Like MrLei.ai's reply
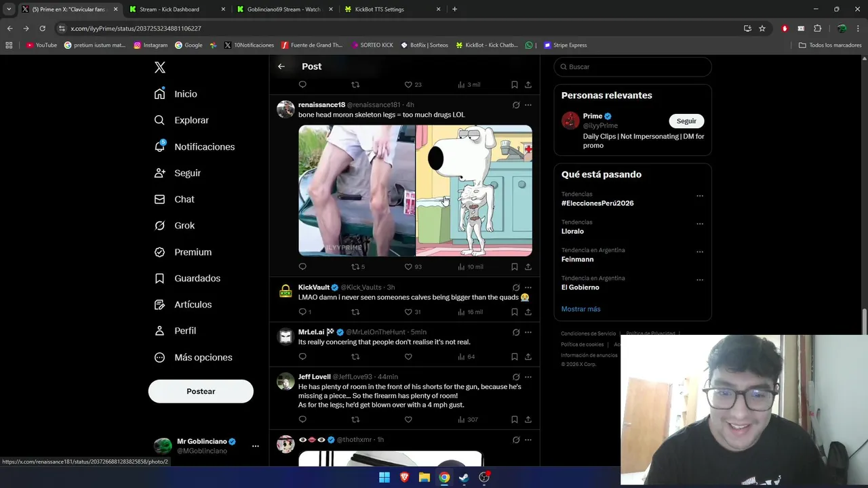The height and width of the screenshot is (488, 868). click(408, 357)
